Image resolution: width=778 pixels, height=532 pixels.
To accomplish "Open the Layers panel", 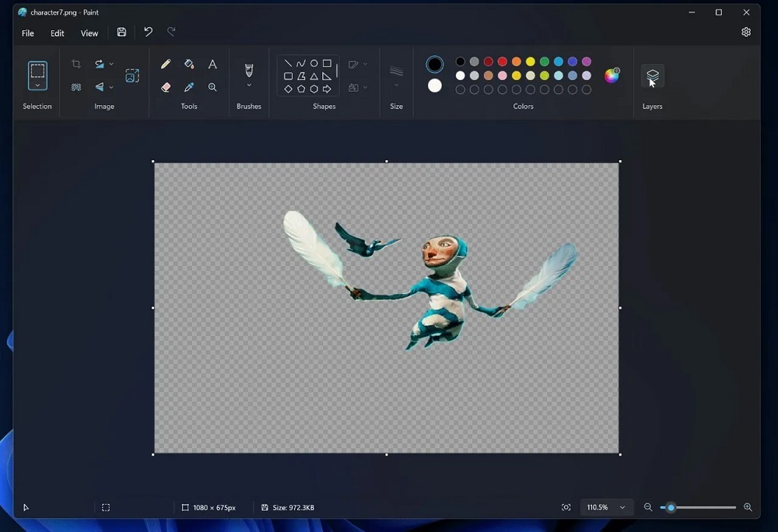I will pyautogui.click(x=652, y=75).
